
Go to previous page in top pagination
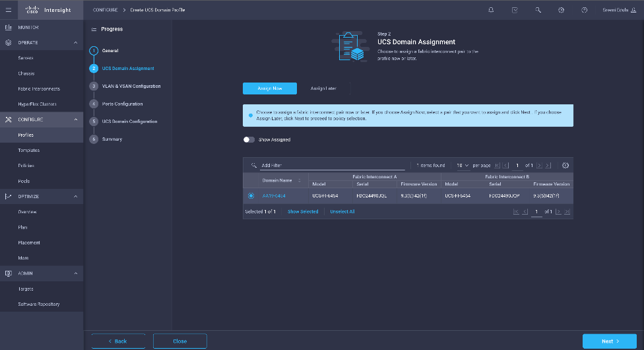point(506,165)
